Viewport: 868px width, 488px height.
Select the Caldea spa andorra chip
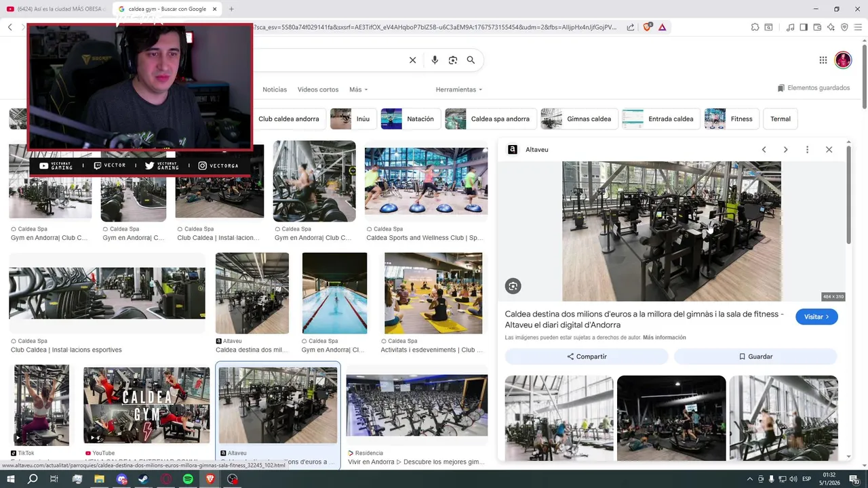(490, 119)
